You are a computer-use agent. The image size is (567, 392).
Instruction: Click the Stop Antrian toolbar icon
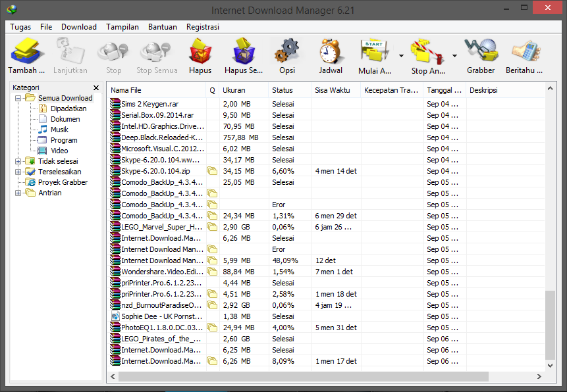pos(427,51)
